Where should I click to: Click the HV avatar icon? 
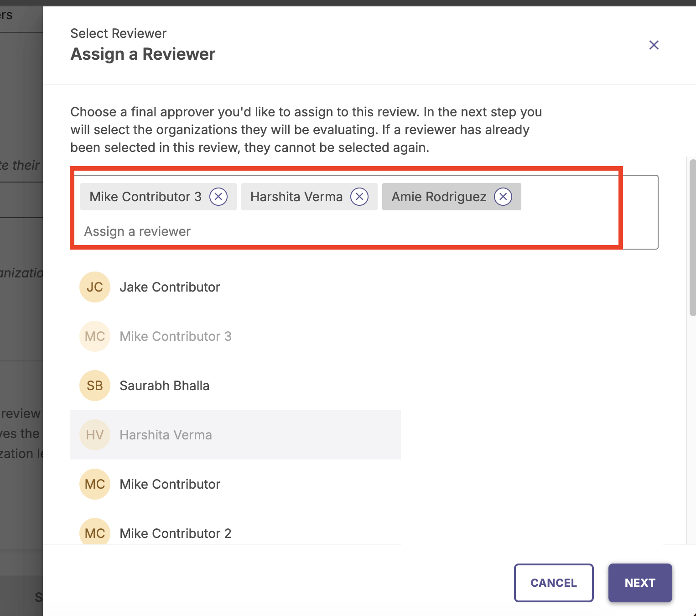[x=95, y=435]
